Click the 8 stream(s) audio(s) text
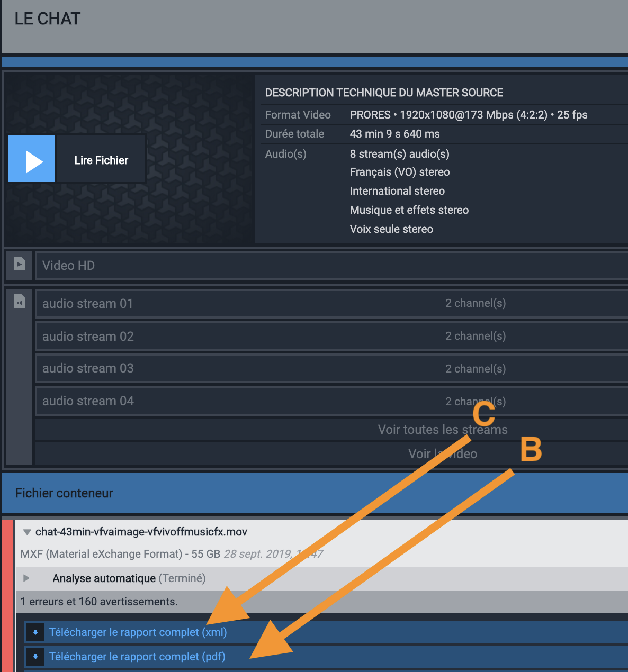This screenshot has height=672, width=628. coord(399,154)
